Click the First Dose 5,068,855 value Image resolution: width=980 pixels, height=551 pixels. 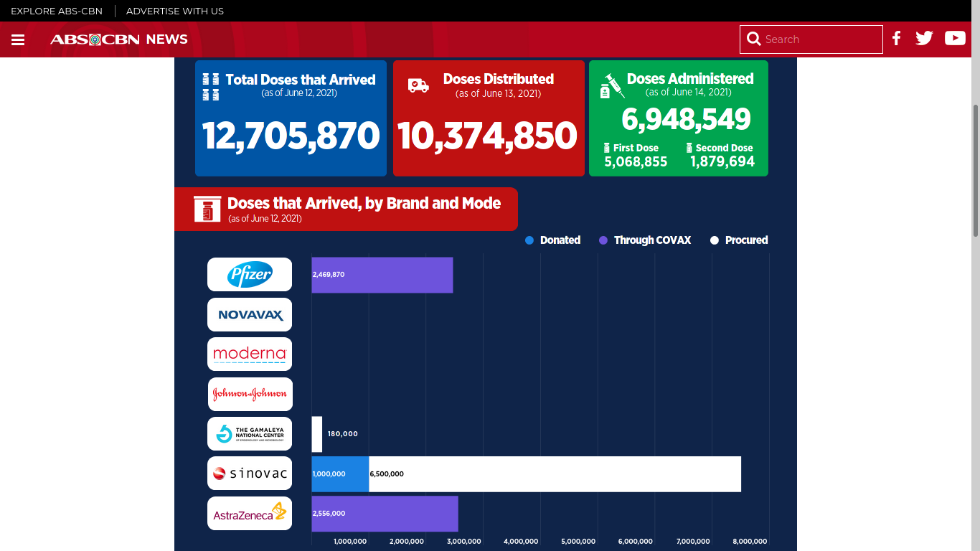point(636,162)
